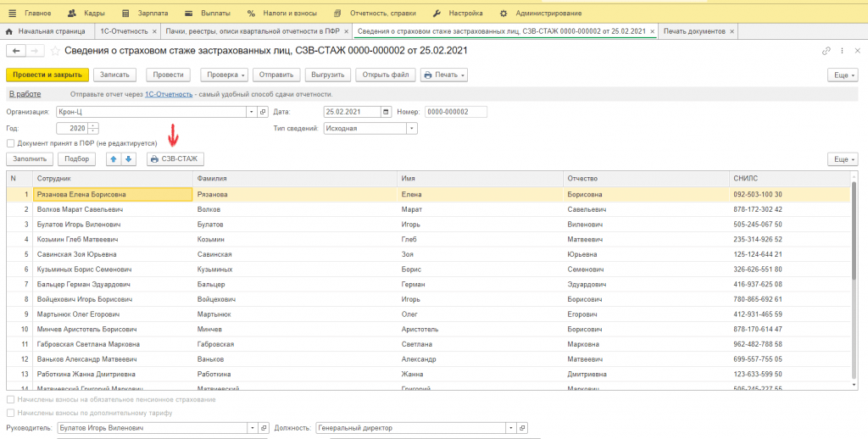This screenshot has width=868, height=439.
Task: Check Начислены взносы по дополнительному тарифу
Action: (10, 413)
